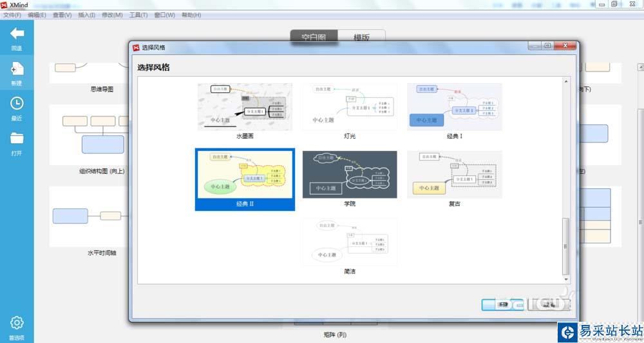Screen dimensions: 644x343
Task: Click the 新建 new file sidebar icon
Action: [17, 69]
